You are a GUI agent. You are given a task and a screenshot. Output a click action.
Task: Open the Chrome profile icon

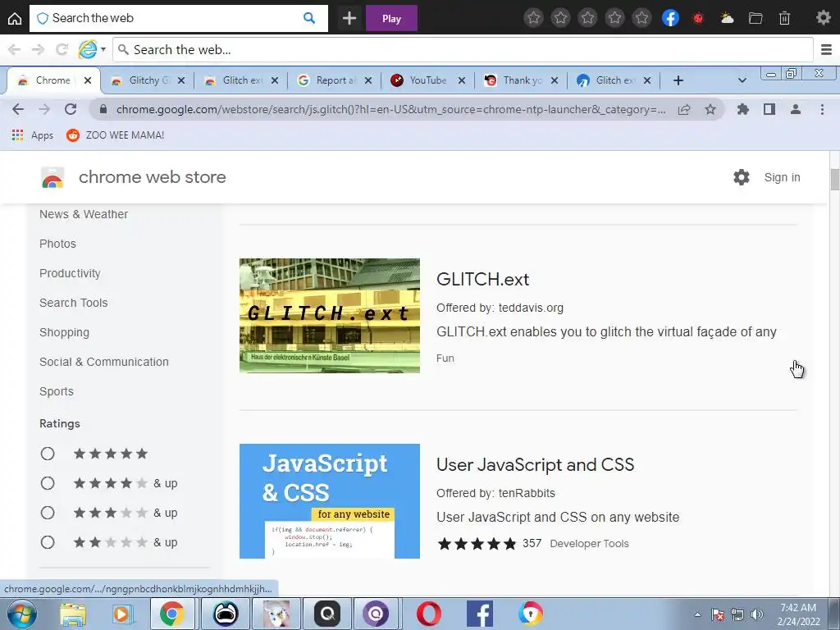tap(796, 109)
